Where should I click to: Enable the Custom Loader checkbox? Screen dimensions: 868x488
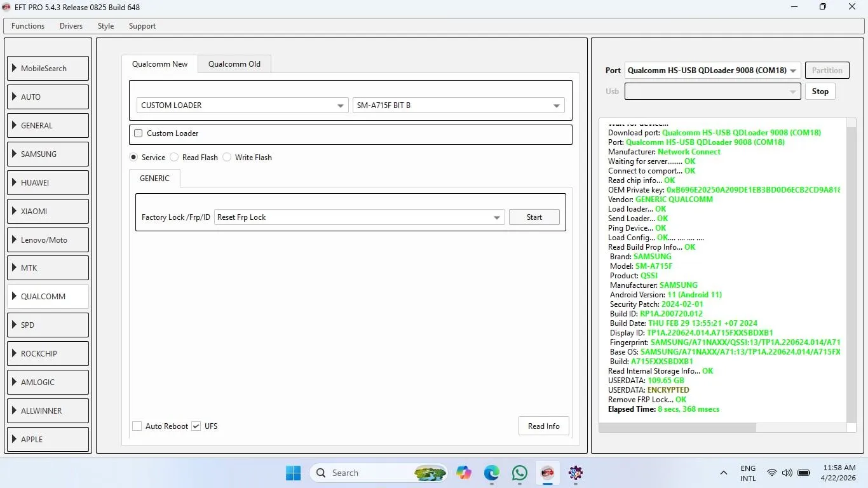point(139,133)
